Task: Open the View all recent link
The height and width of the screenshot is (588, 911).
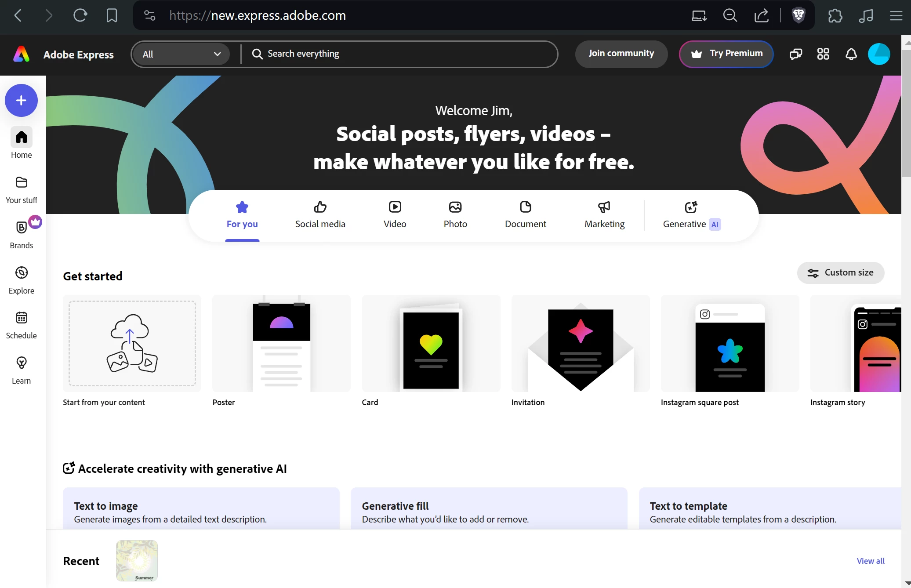Action: (870, 561)
